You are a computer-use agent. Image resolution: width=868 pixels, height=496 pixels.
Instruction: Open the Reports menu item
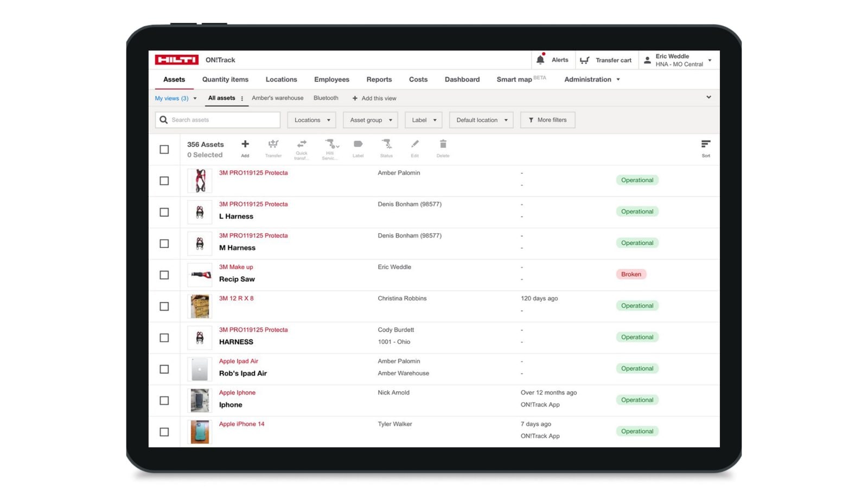[379, 79]
